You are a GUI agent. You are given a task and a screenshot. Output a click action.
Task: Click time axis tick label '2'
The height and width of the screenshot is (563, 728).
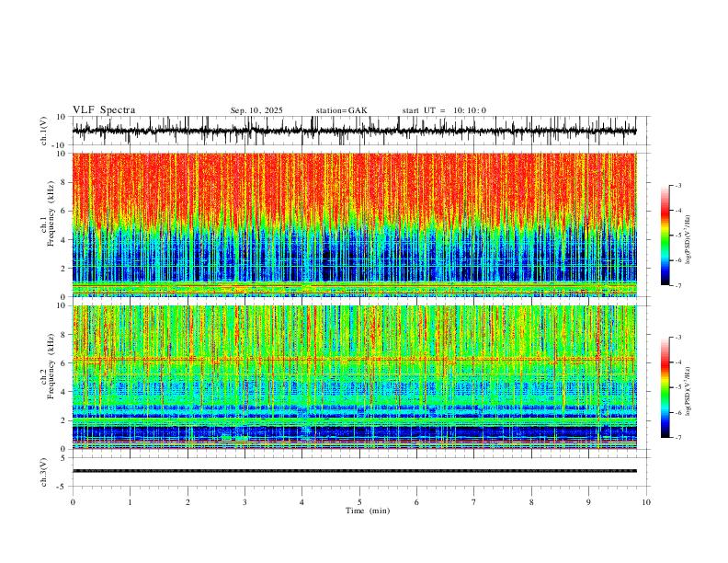[x=188, y=502]
